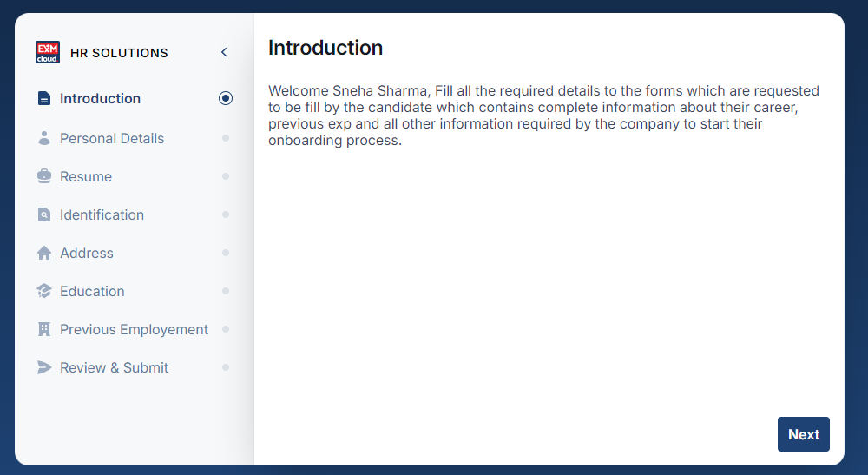The image size is (868, 475).
Task: Collapse the sidebar with the left chevron
Action: click(224, 52)
